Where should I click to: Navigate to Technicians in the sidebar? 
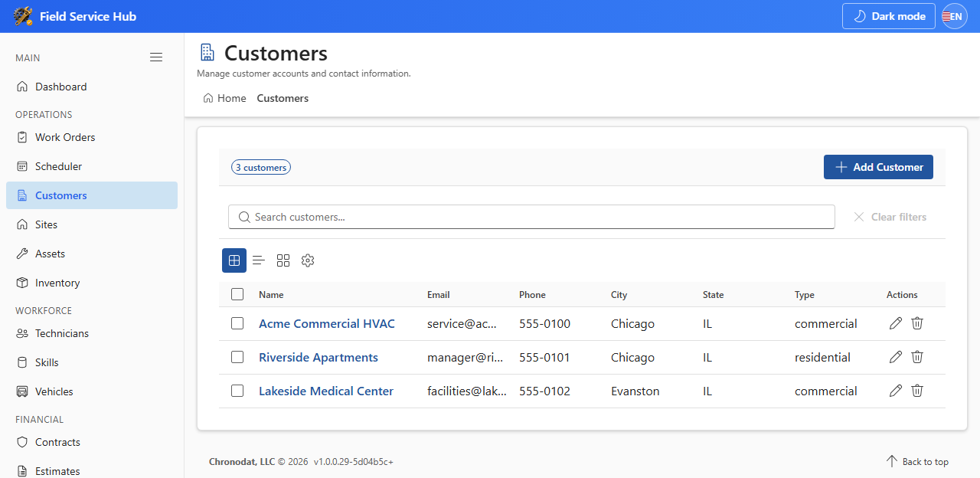pos(92,333)
